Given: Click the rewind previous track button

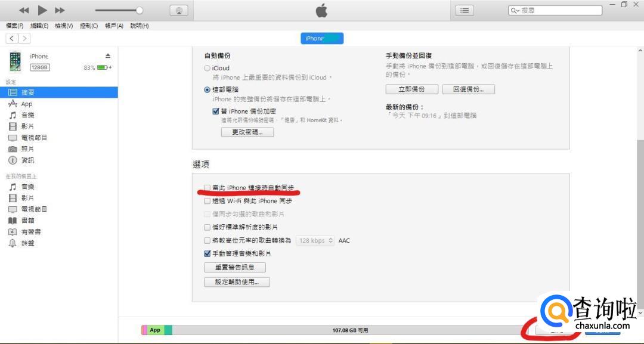Looking at the screenshot, I should click(x=24, y=10).
